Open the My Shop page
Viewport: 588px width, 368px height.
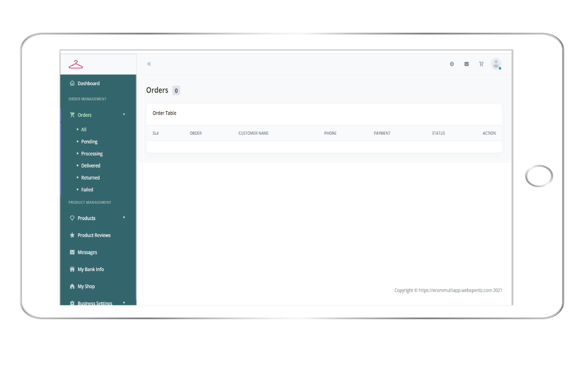pyautogui.click(x=86, y=286)
